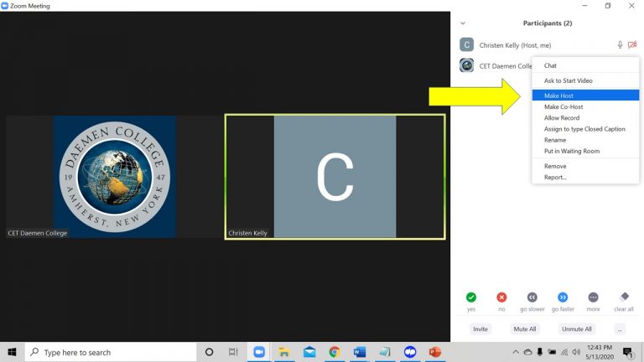Screen dimensions: 644x362
Task: Open the Mail app from the taskbar
Action: (309, 352)
